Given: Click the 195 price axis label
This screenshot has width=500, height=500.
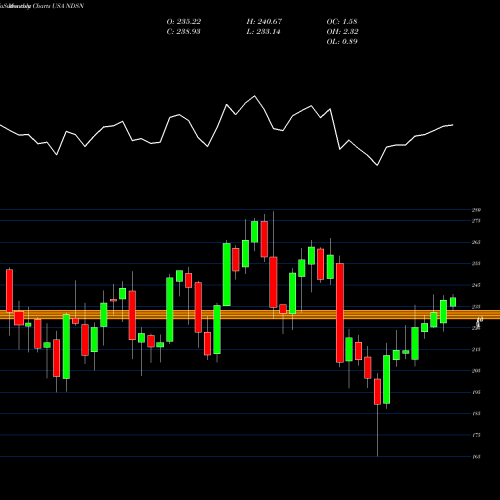Looking at the screenshot, I should click(x=476, y=392).
